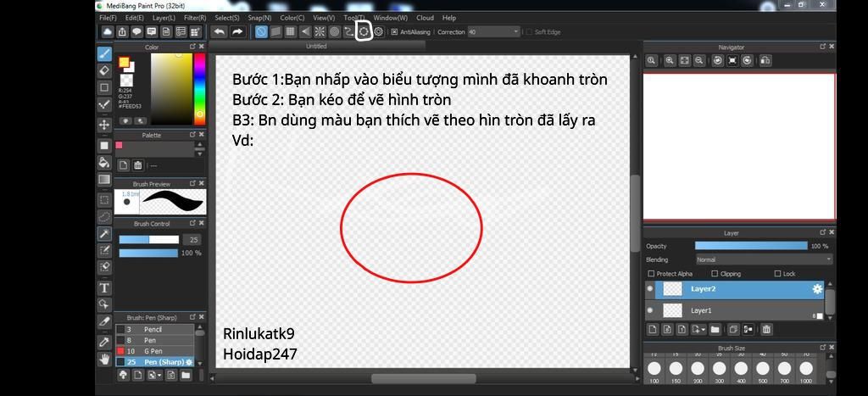Turn snap off with blue snap icon
Screen dimensions: 868x396
(x=261, y=32)
